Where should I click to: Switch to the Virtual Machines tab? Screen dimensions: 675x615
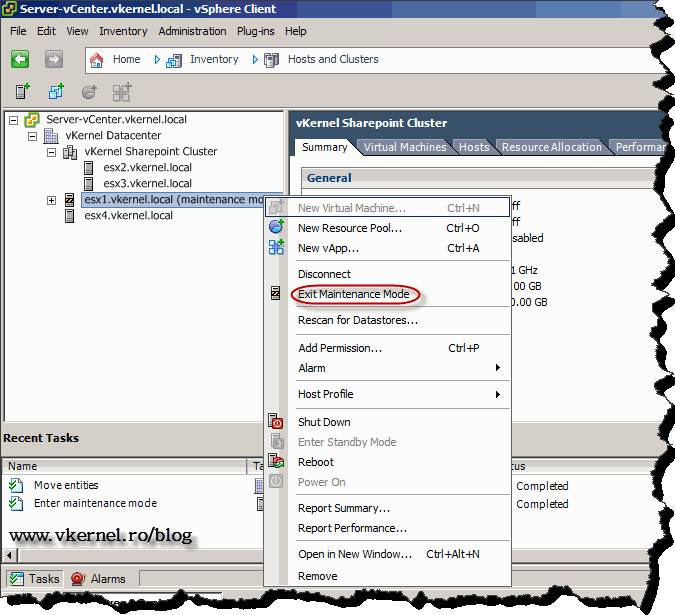(x=405, y=147)
